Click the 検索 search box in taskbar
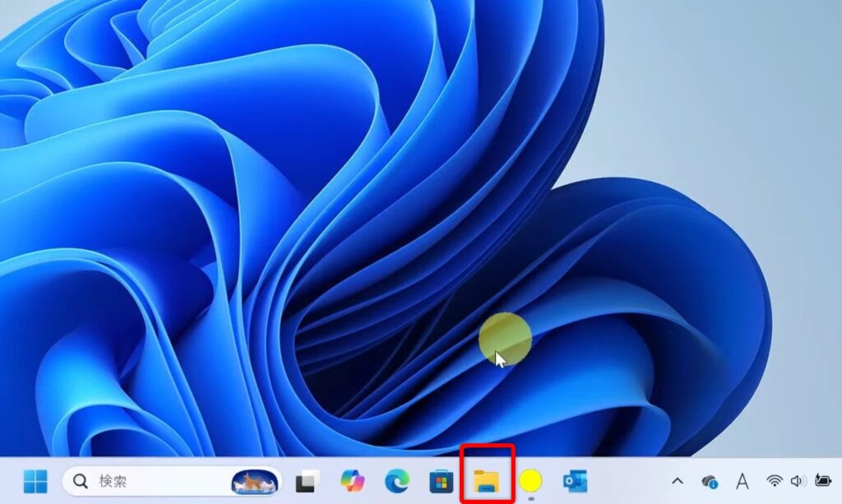Screen dimensions: 842x504 (x=148, y=481)
